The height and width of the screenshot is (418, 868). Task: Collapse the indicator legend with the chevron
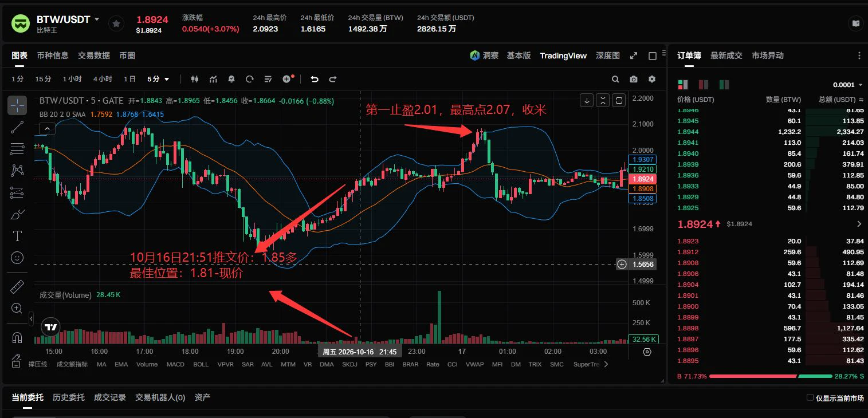(x=48, y=129)
